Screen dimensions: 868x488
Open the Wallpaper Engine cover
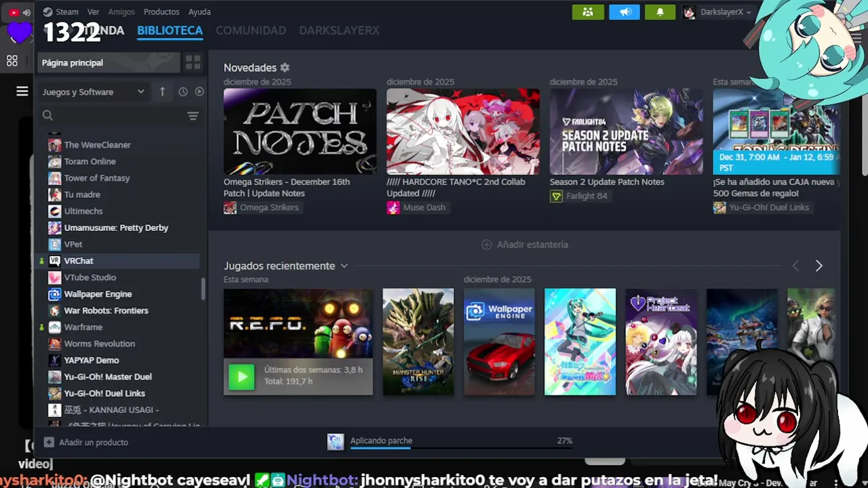pyautogui.click(x=499, y=342)
